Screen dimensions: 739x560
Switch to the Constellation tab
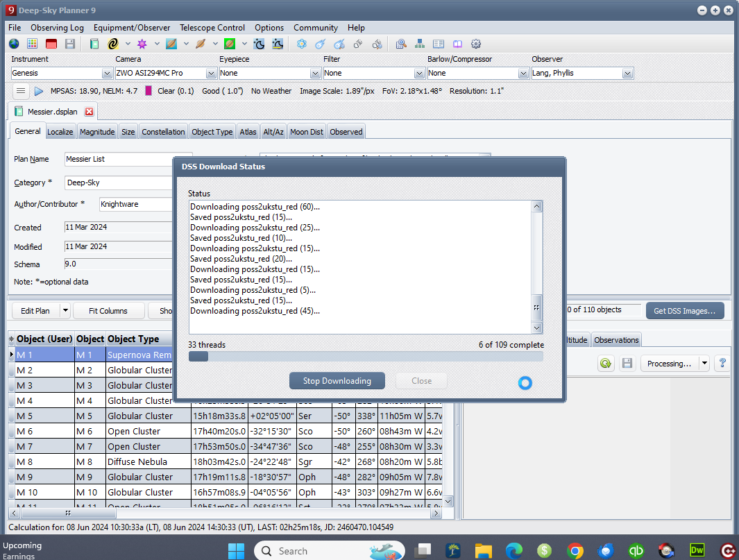click(163, 132)
